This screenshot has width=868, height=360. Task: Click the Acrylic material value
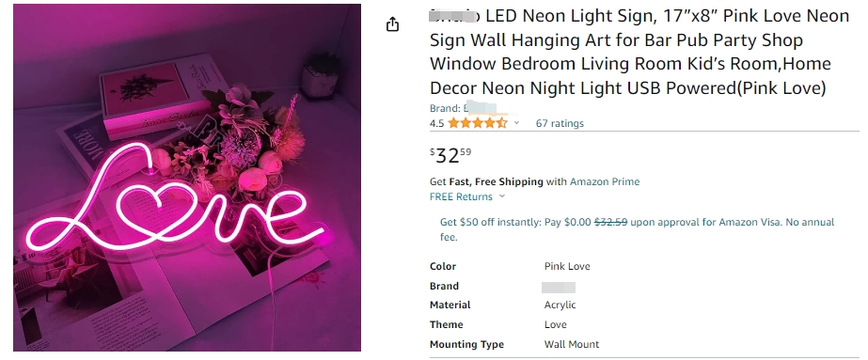[x=560, y=305]
